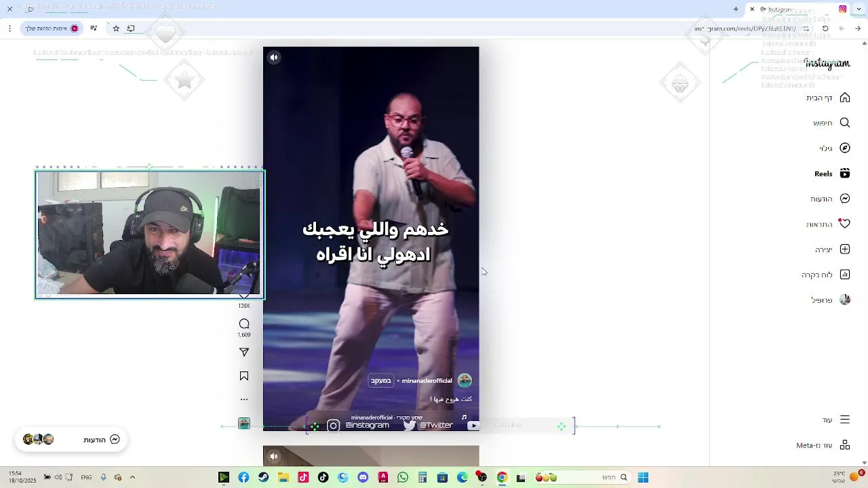Open the More (עוד) hamburger menu
The width and height of the screenshot is (868, 488).
point(845,420)
